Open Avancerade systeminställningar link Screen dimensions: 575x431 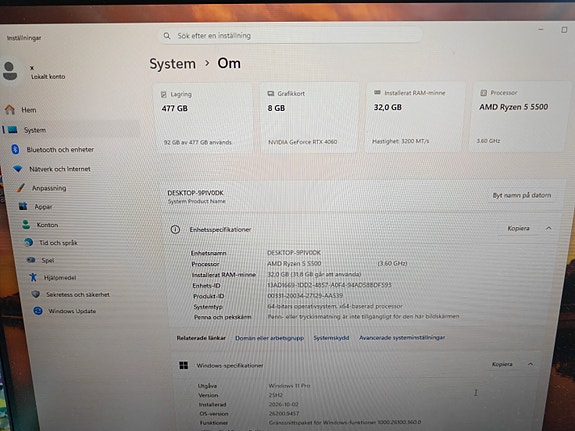pos(402,337)
